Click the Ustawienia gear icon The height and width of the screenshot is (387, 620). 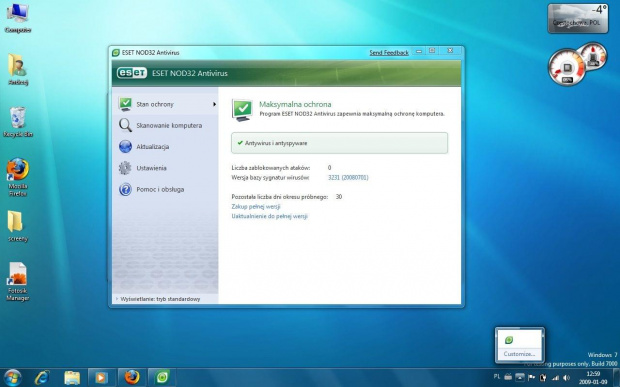(x=125, y=168)
